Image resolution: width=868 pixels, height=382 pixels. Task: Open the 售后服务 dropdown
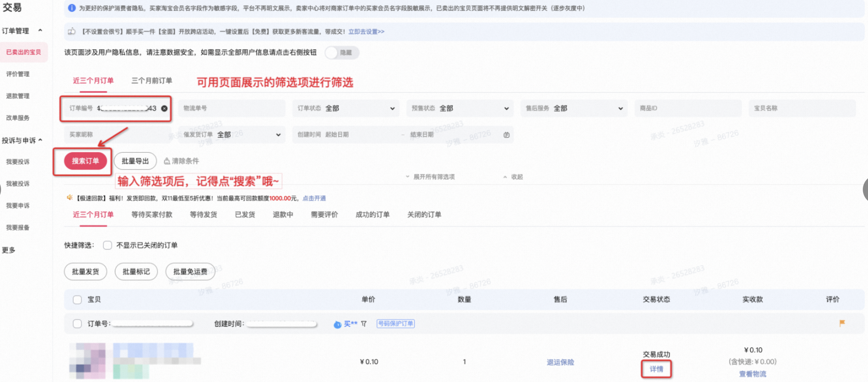tap(574, 108)
